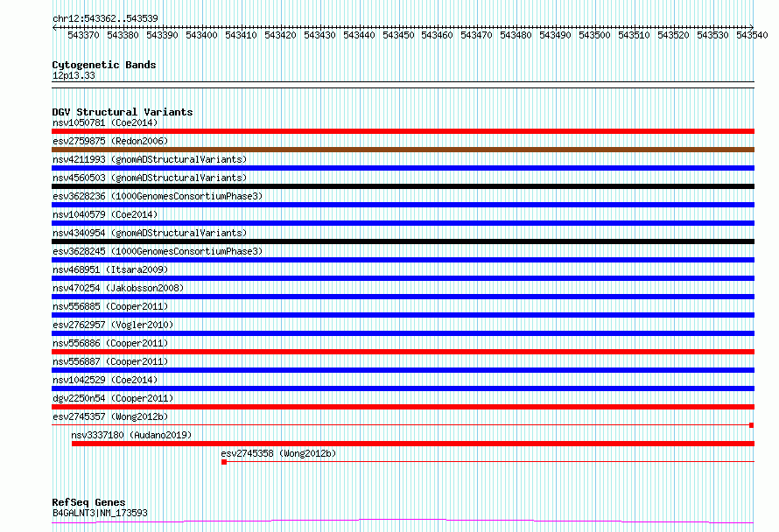This screenshot has height=532, width=779.
Task: Click the black bar under nsv4560503
Action: pyautogui.click(x=403, y=186)
